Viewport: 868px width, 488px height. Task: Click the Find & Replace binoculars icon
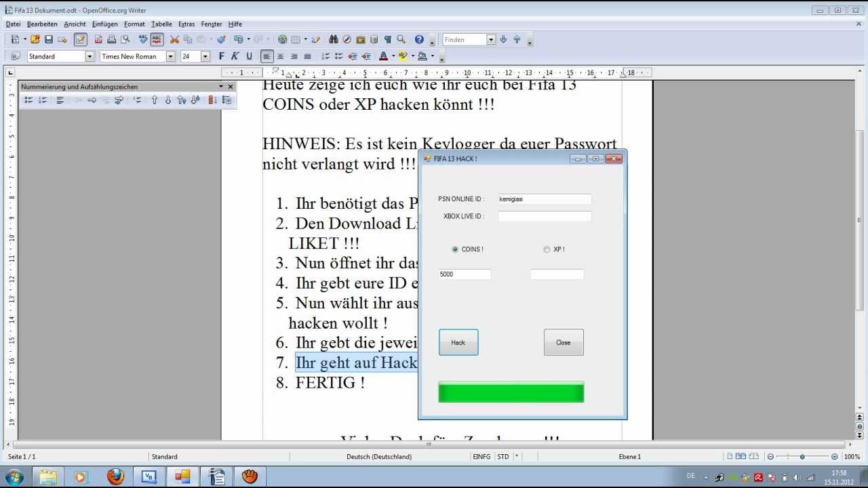point(334,39)
